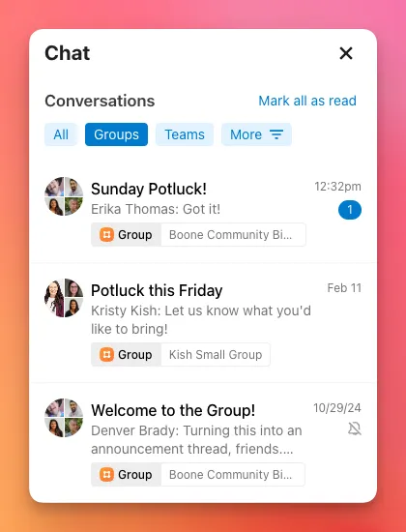
Task: Click the 10/29/24 date
Action: point(337,408)
